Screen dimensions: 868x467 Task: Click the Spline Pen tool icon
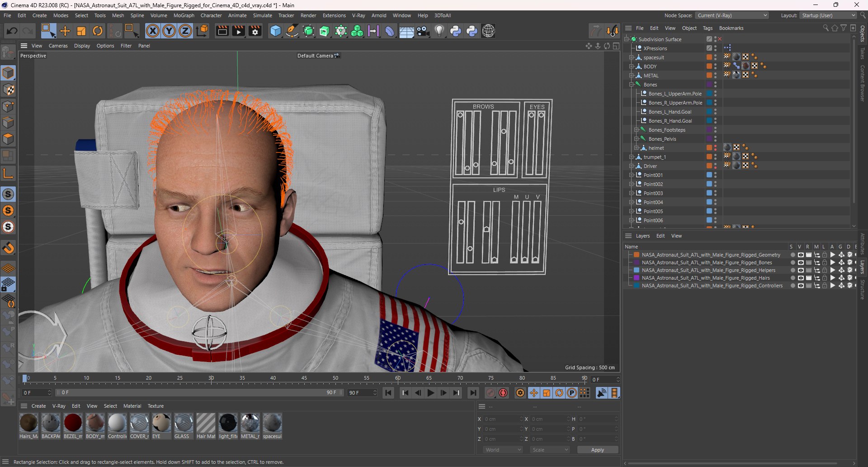click(292, 31)
